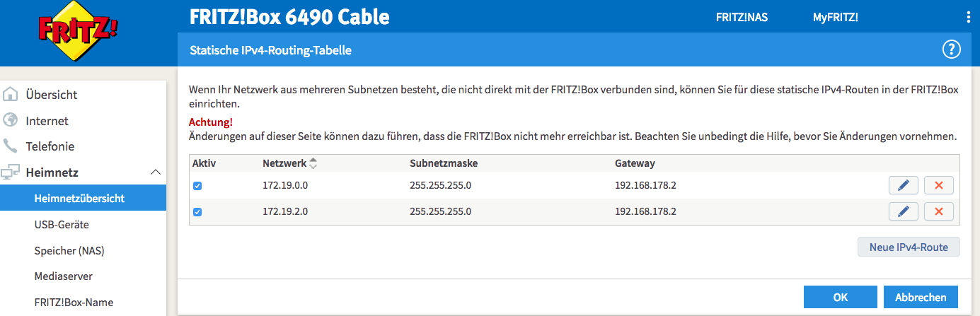
Task: Click the Telefonie phone icon
Action: [11, 146]
